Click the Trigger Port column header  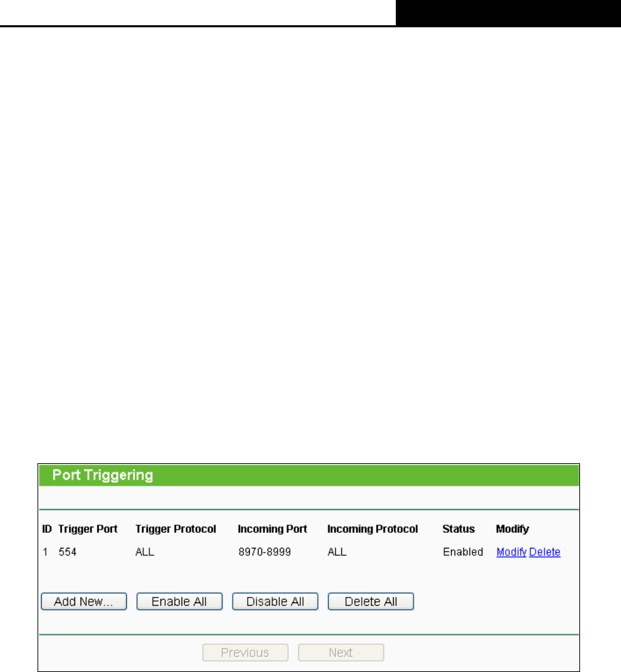(88, 529)
